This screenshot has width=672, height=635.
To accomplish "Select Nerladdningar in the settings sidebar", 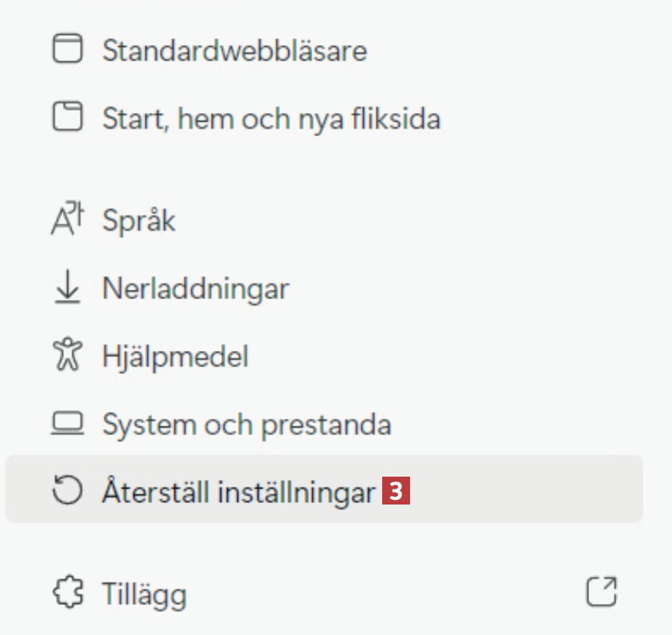I will (195, 289).
